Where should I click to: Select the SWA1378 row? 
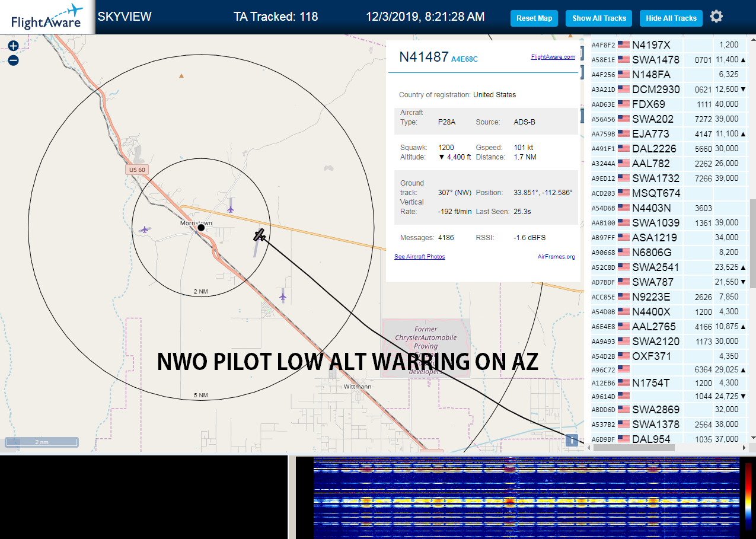coord(668,424)
